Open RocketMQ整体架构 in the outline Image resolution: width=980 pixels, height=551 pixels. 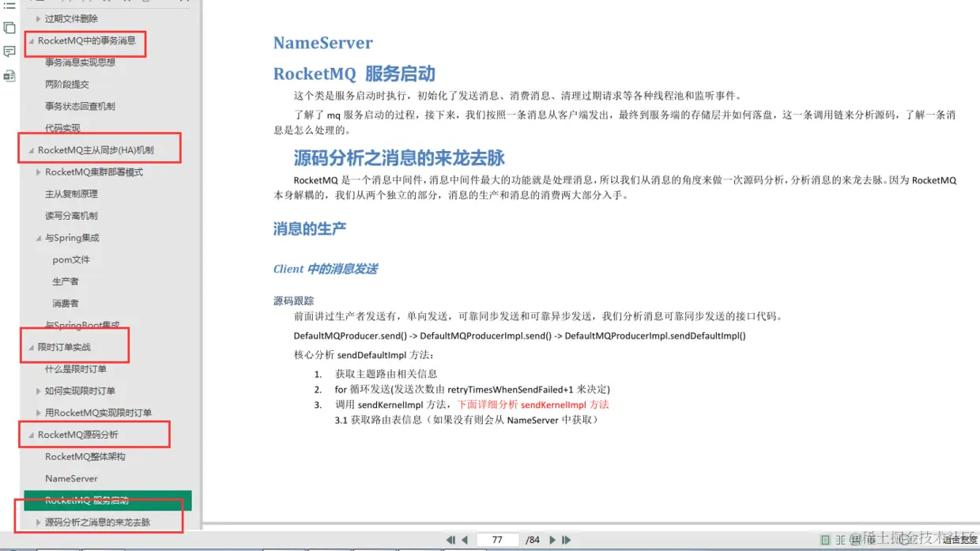point(85,457)
